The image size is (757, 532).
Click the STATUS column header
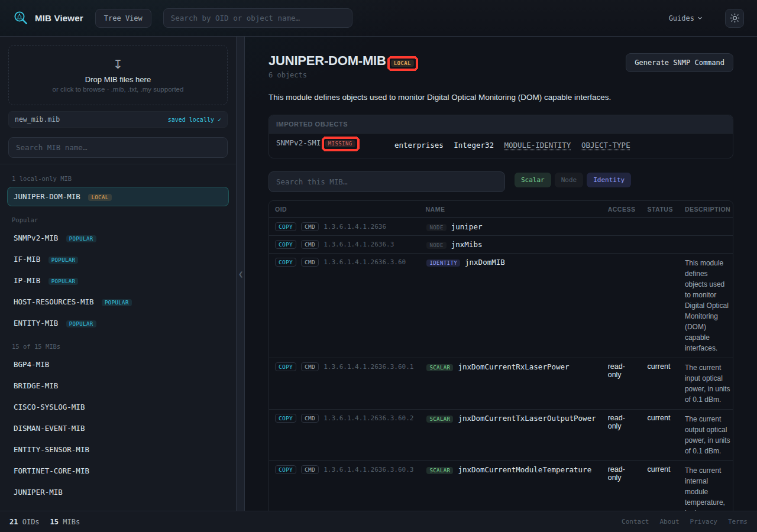pos(660,209)
